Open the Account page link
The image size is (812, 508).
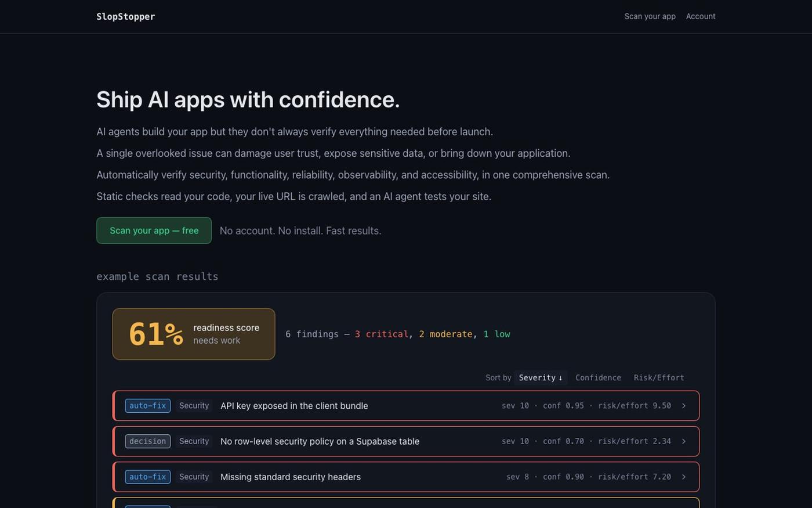coord(701,16)
